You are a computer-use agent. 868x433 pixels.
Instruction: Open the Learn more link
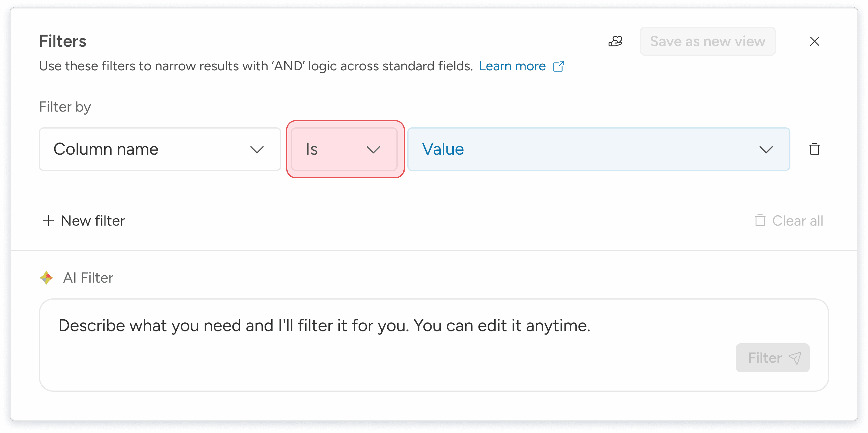pos(512,66)
